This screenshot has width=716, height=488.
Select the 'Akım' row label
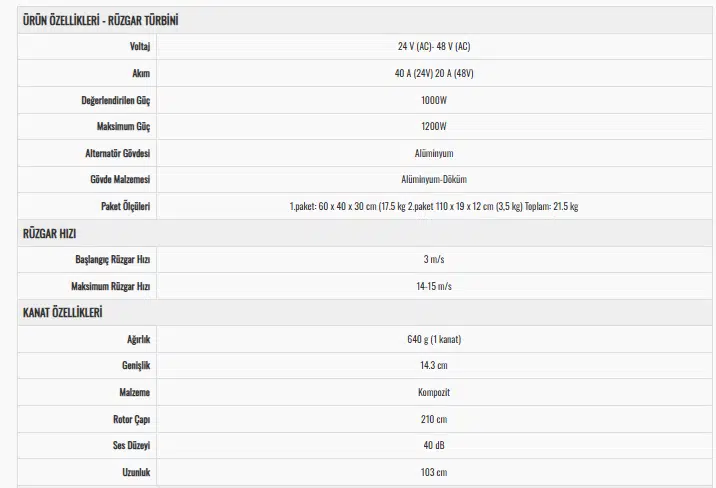[x=141, y=74]
